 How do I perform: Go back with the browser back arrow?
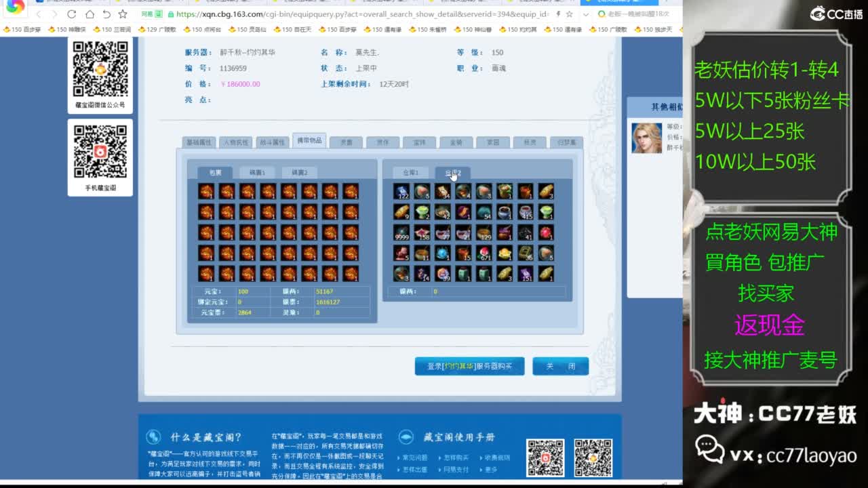(x=39, y=14)
